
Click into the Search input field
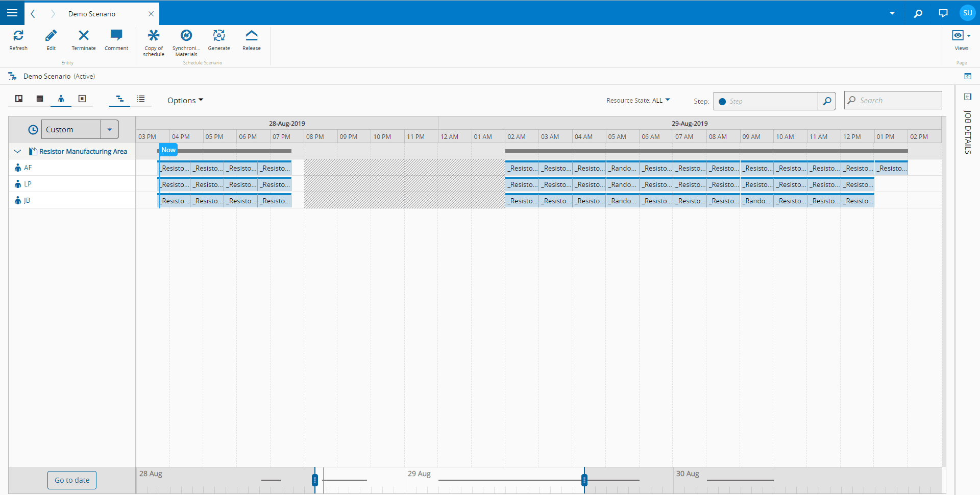tap(898, 101)
